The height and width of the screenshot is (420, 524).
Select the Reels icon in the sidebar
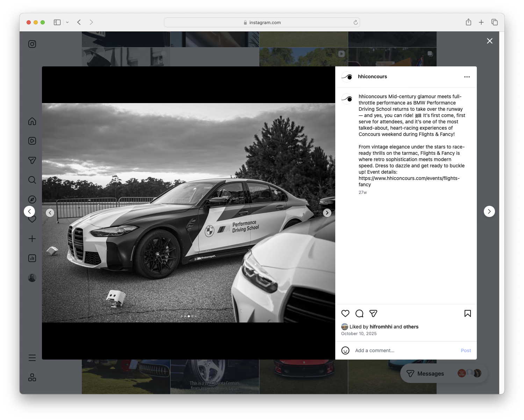(x=32, y=141)
